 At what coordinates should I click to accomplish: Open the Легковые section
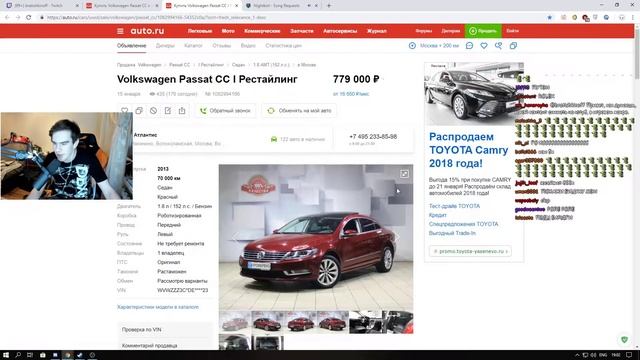tap(200, 31)
